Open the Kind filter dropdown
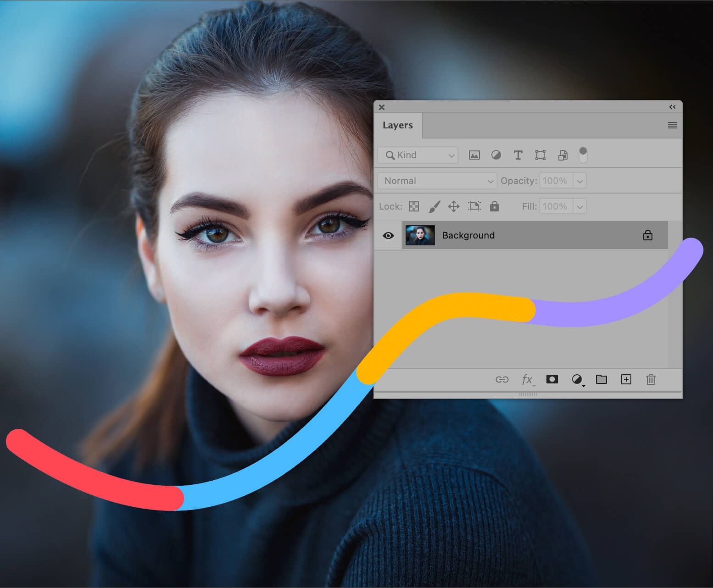The image size is (713, 588). tap(418, 155)
